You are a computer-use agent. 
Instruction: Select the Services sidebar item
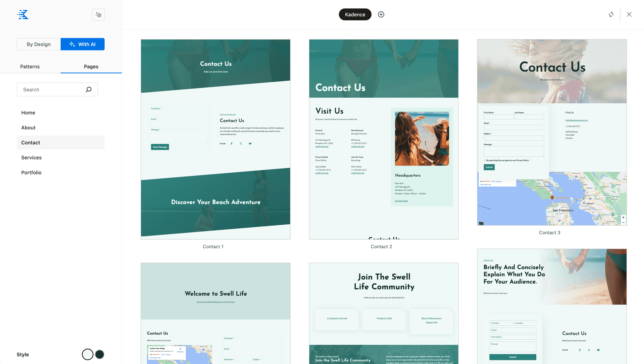pos(31,157)
